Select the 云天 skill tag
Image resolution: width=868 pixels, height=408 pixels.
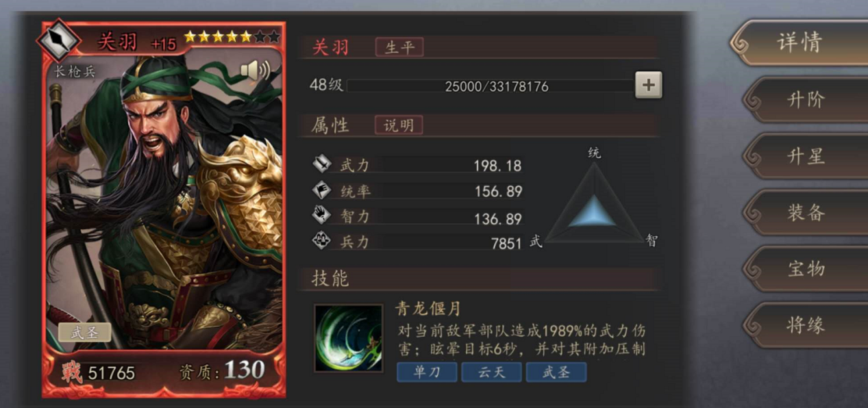[x=491, y=372]
